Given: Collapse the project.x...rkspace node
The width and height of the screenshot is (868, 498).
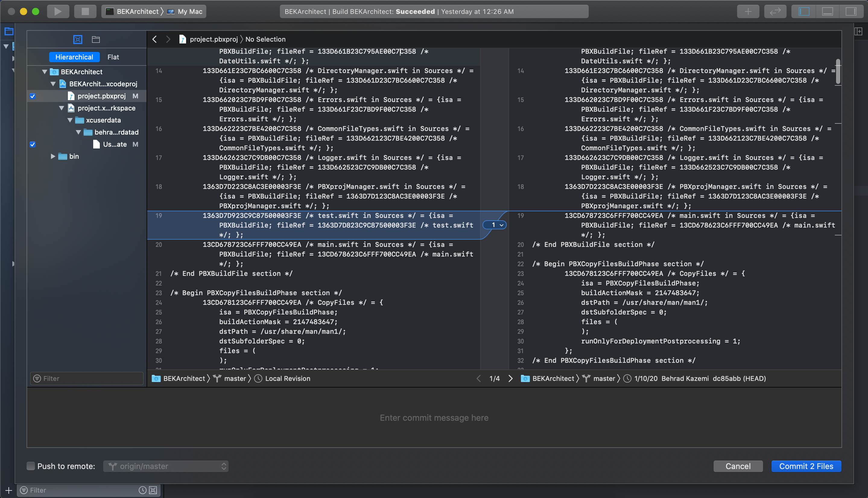Looking at the screenshot, I should [x=62, y=108].
